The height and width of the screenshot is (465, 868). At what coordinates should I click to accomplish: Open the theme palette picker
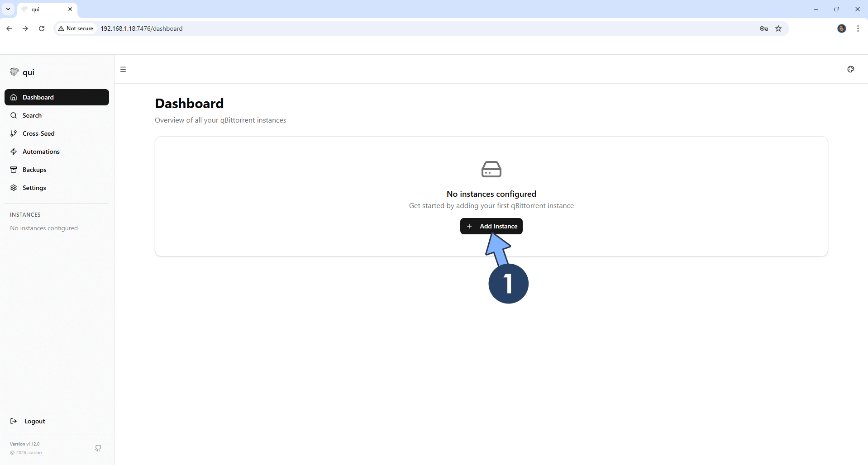pyautogui.click(x=851, y=69)
